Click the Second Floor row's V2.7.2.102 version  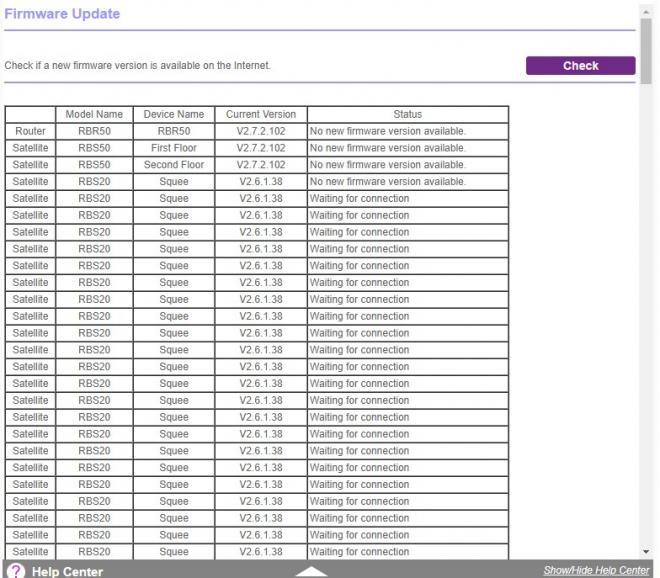coord(261,165)
